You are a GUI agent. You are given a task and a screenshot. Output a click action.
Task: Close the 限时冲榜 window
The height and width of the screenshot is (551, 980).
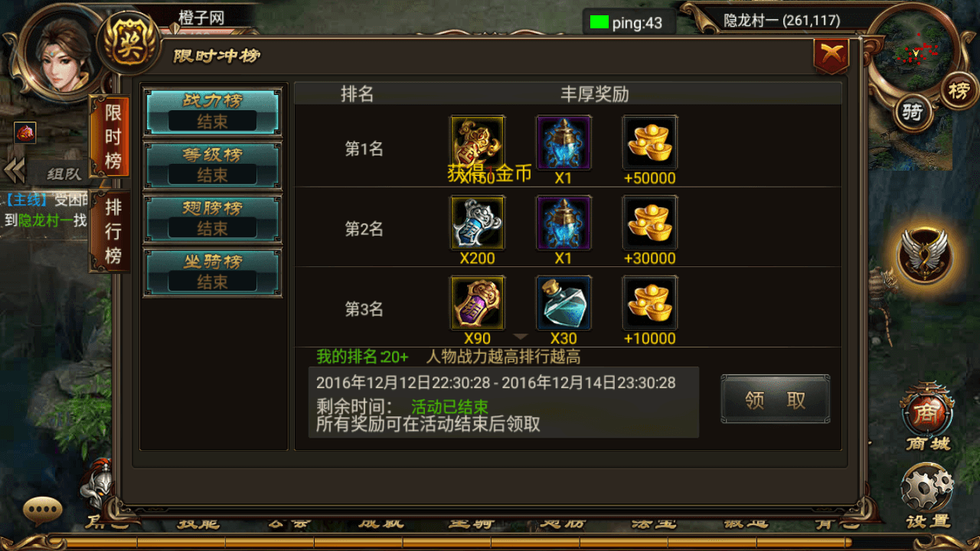click(831, 54)
